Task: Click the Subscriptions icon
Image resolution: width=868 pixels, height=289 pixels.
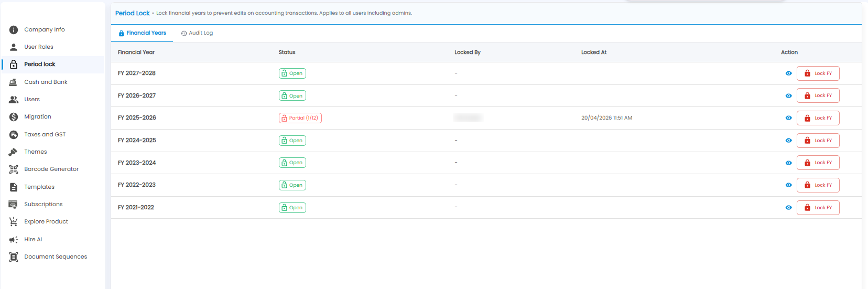Action: 14,205
